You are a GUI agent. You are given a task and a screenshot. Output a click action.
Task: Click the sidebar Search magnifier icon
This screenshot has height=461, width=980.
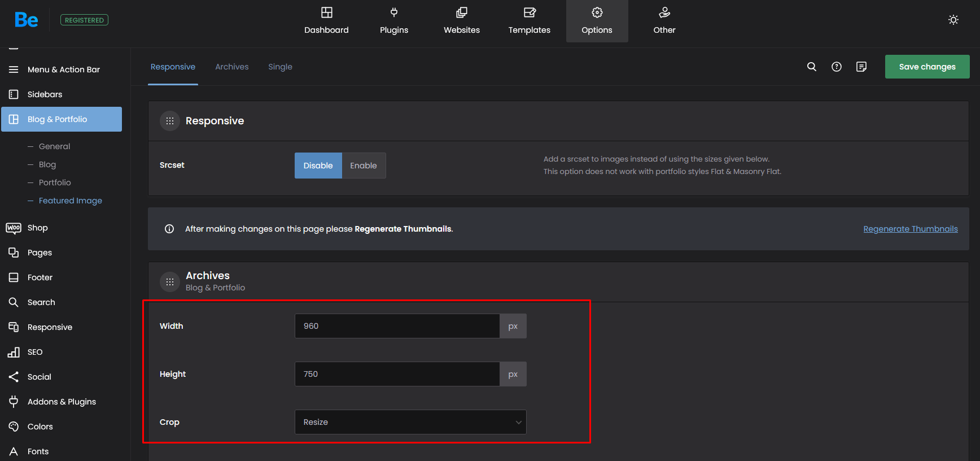click(14, 302)
